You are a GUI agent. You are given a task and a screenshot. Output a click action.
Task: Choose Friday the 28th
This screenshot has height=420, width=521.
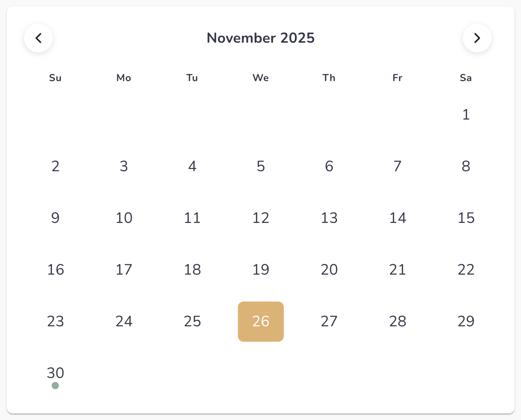tap(398, 322)
